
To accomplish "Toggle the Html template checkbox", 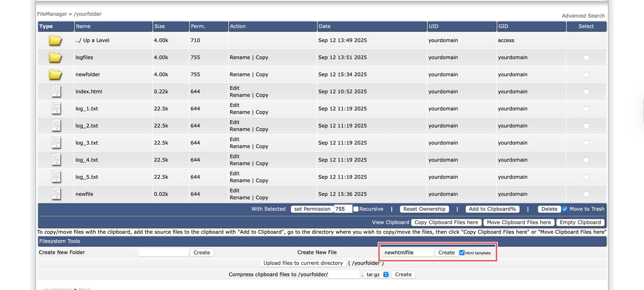I will tap(462, 253).
